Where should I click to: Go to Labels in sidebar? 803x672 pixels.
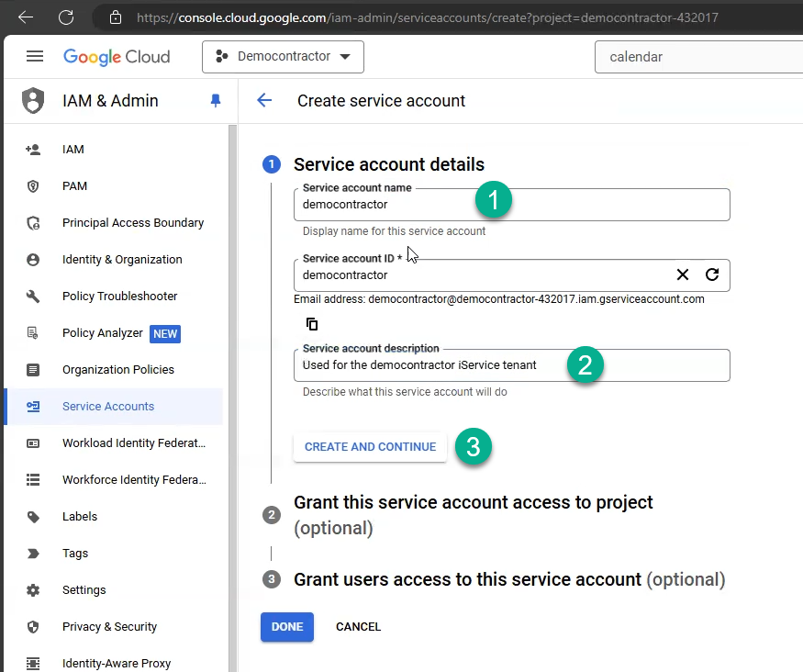pyautogui.click(x=80, y=517)
